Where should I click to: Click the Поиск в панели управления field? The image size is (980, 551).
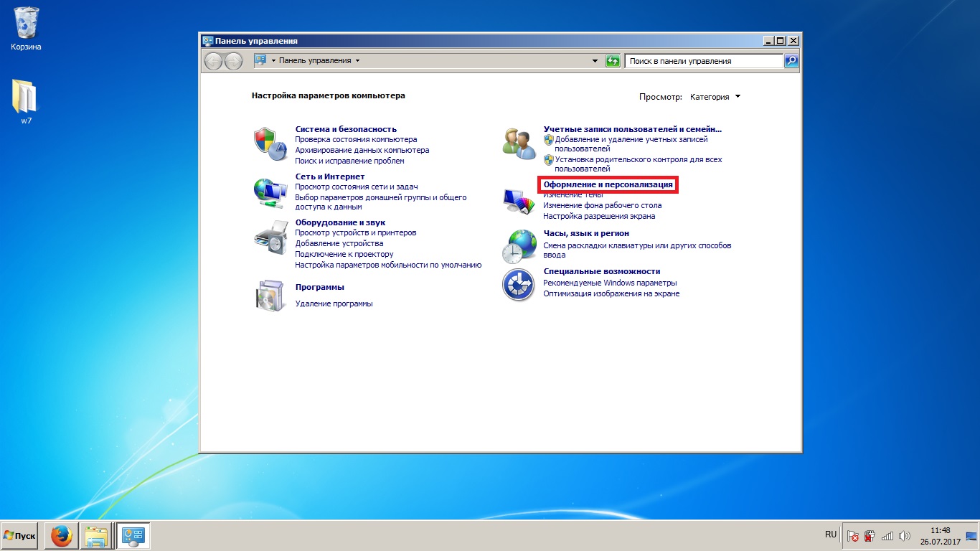[x=704, y=61]
